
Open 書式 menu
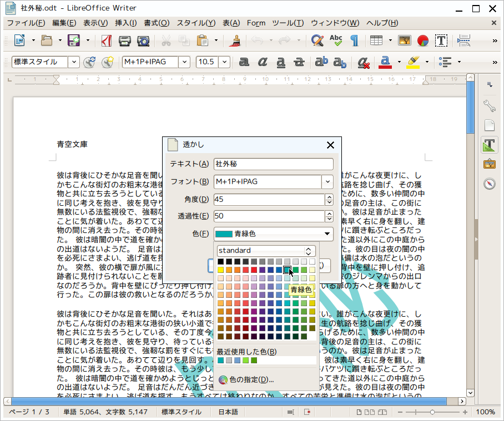coord(157,23)
